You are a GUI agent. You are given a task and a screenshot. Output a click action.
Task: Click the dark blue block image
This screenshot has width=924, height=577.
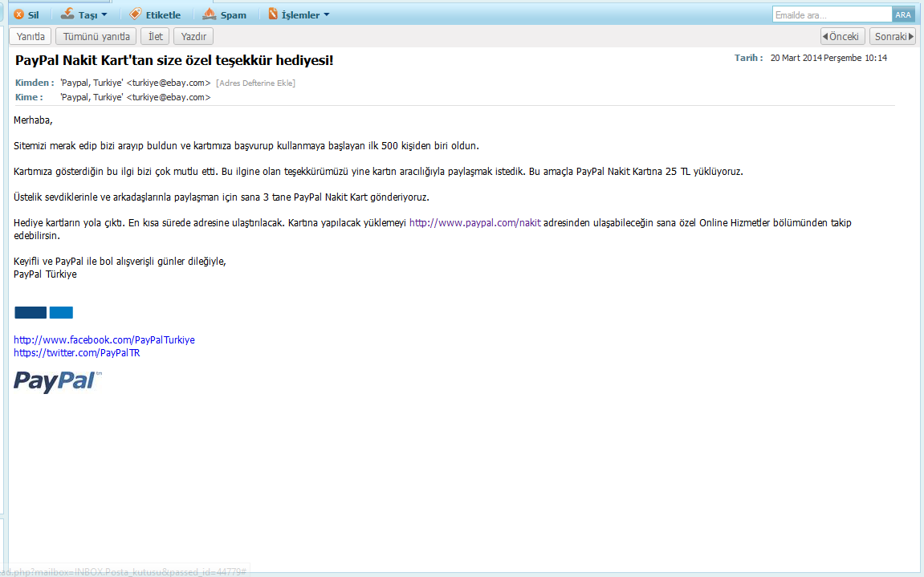pos(31,312)
